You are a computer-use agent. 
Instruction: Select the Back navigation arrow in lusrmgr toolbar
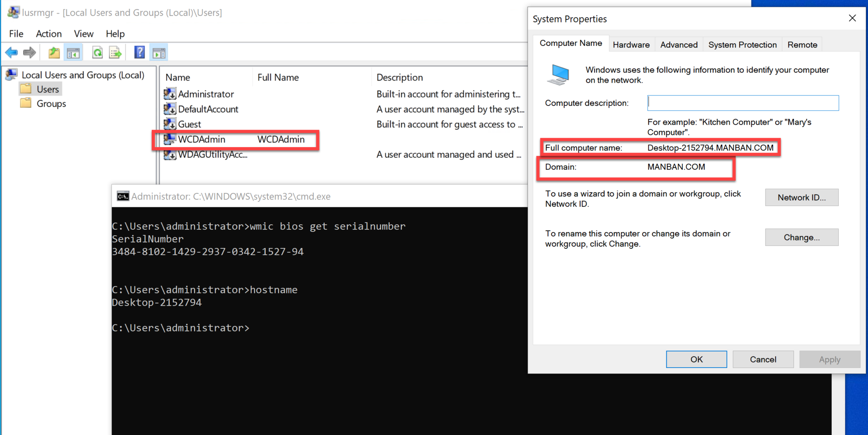[x=11, y=52]
